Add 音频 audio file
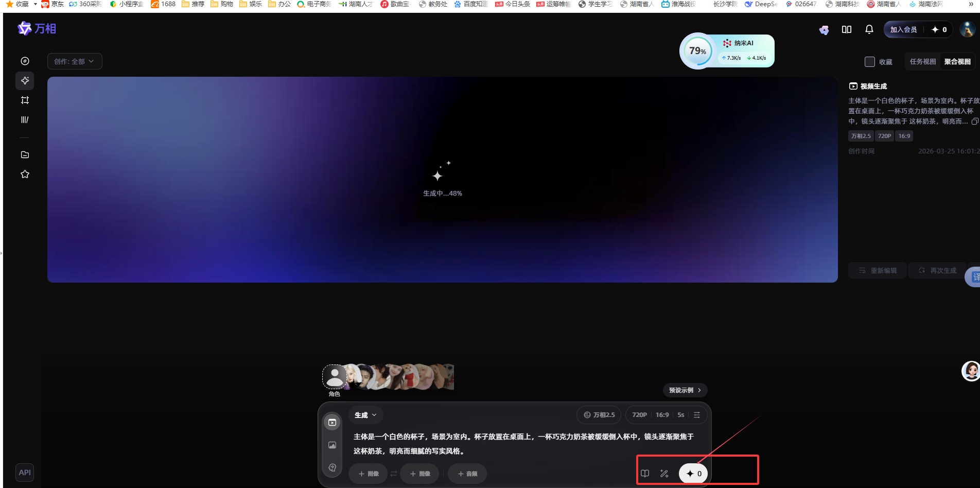This screenshot has height=488, width=980. pos(467,474)
